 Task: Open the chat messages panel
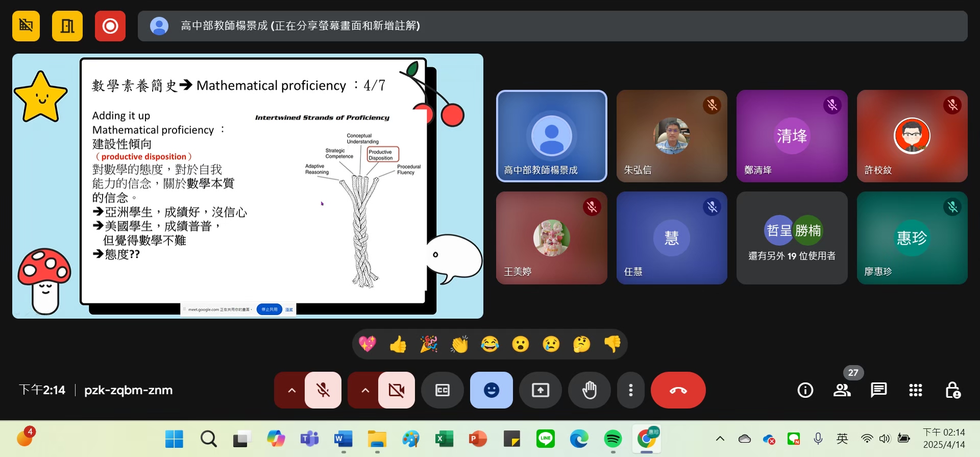pos(878,391)
